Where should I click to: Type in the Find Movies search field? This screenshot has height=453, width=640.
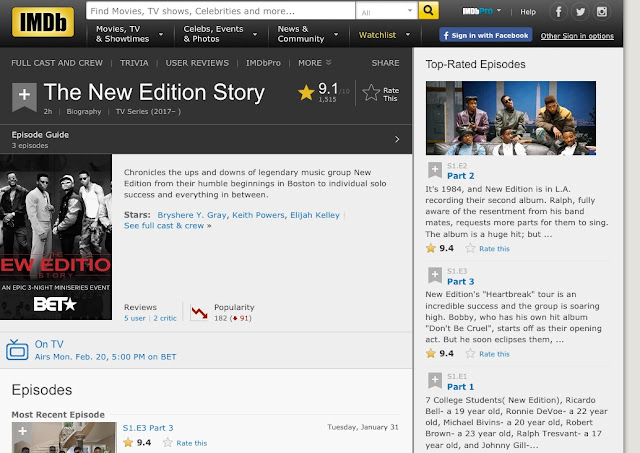pyautogui.click(x=220, y=12)
